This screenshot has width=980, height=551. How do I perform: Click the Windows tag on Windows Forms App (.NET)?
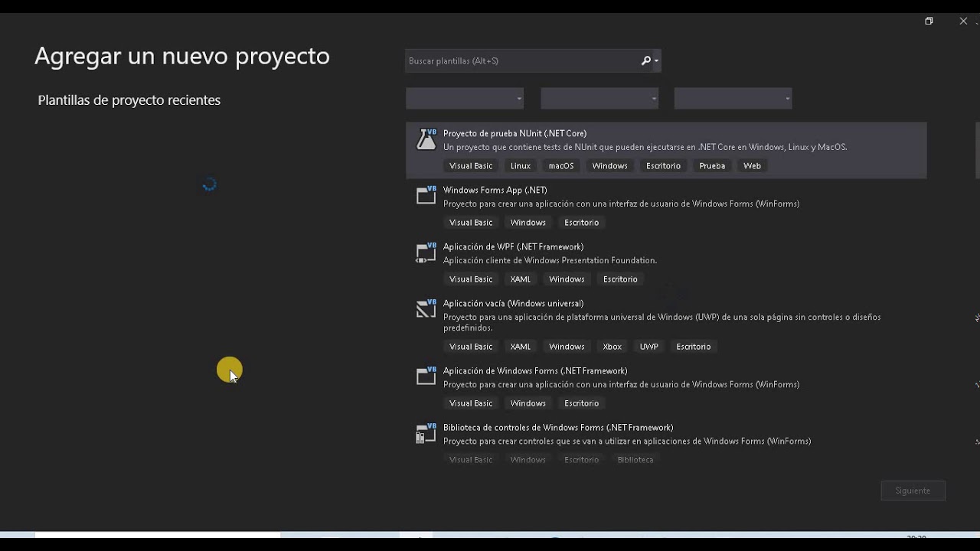(528, 222)
